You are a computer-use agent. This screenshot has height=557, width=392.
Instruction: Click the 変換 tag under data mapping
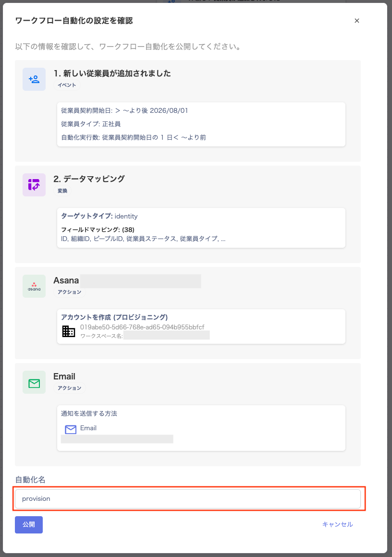pos(62,191)
